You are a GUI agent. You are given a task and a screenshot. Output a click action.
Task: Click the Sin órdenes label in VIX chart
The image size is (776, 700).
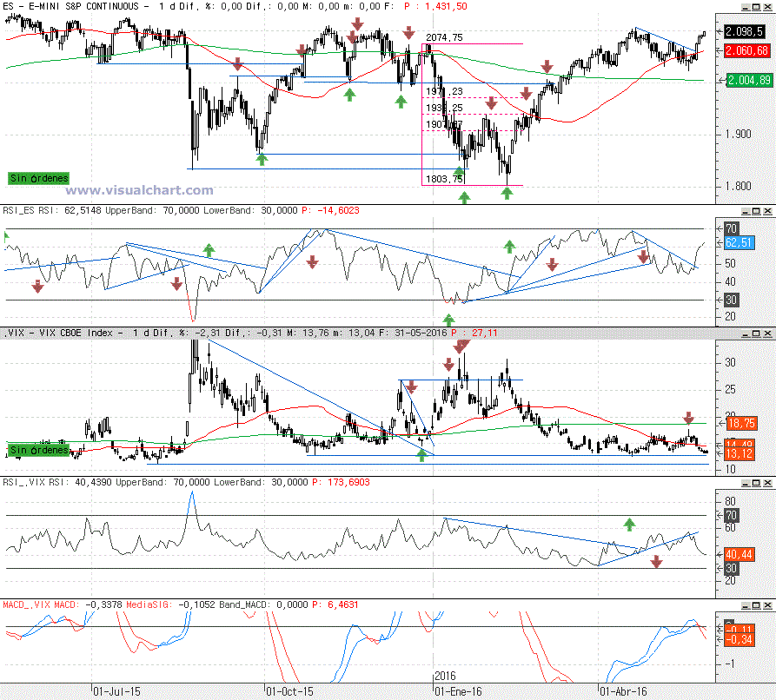pos(39,450)
